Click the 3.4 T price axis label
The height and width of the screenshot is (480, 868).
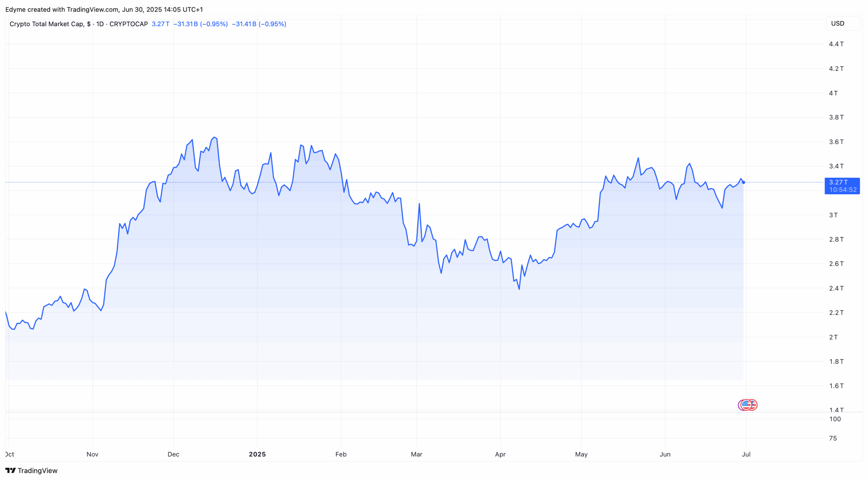tap(836, 166)
